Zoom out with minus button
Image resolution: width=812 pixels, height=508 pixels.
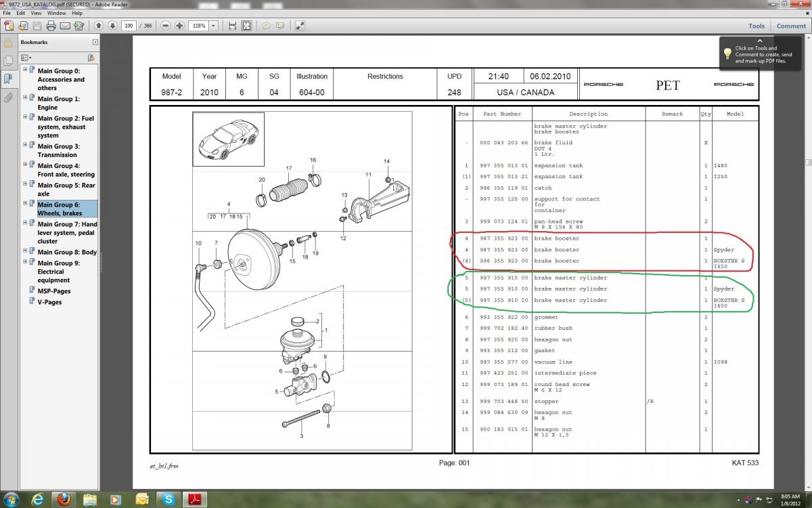[x=166, y=26]
